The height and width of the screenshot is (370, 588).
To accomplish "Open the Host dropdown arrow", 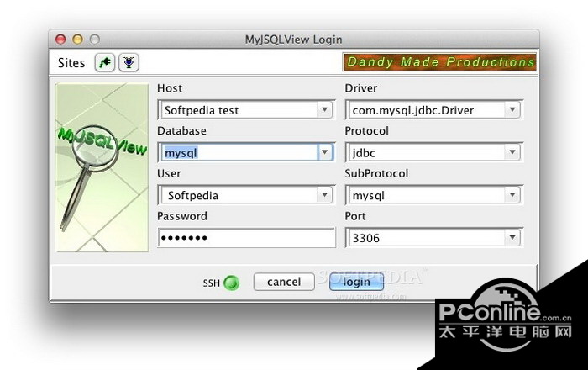I will pos(325,110).
